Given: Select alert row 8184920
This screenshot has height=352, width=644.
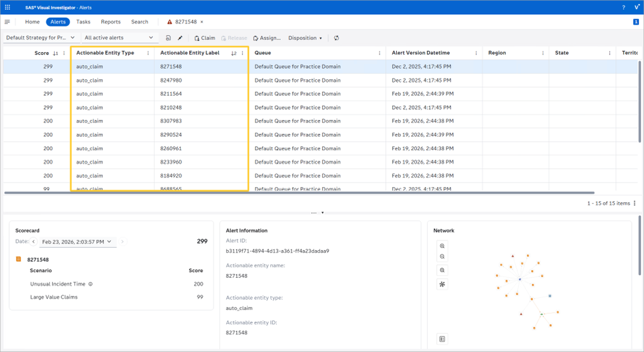Looking at the screenshot, I should click(320, 175).
